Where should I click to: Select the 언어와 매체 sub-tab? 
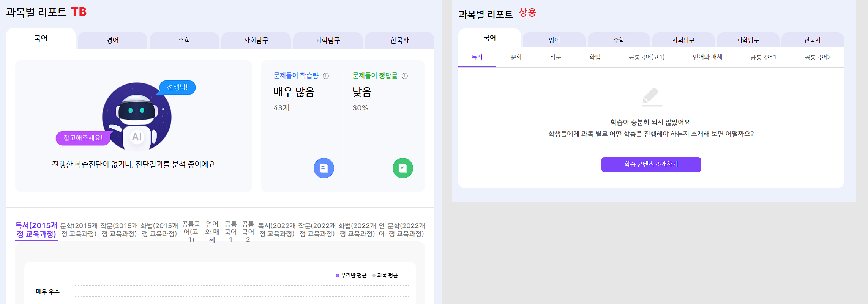click(x=707, y=57)
